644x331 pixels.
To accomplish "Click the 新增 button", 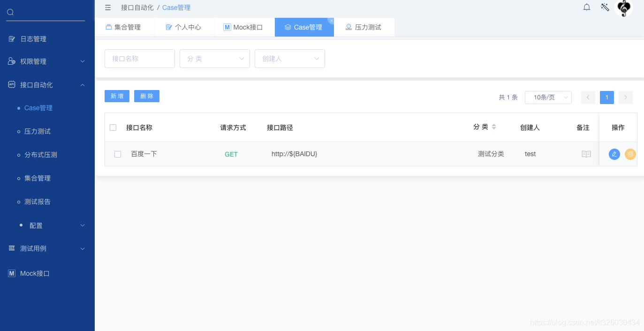I will pyautogui.click(x=117, y=96).
